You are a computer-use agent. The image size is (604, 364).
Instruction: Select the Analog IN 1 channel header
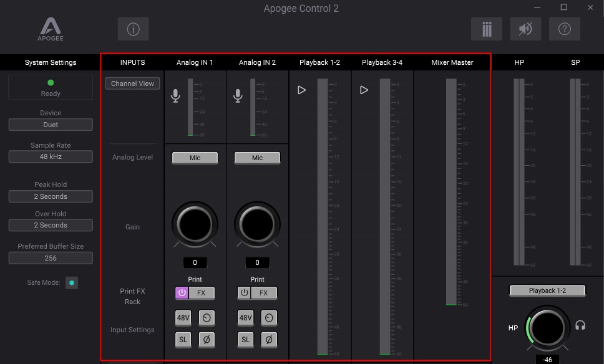pos(195,62)
